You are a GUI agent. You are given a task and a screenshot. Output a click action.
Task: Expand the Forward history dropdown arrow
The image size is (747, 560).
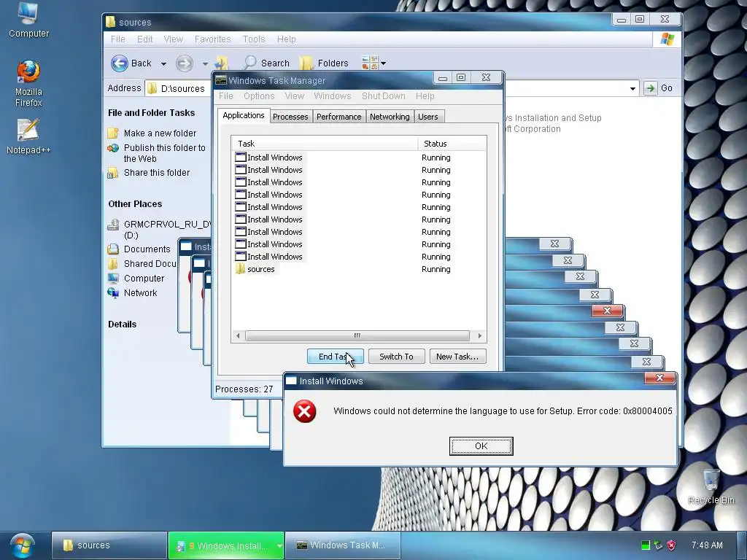(205, 63)
